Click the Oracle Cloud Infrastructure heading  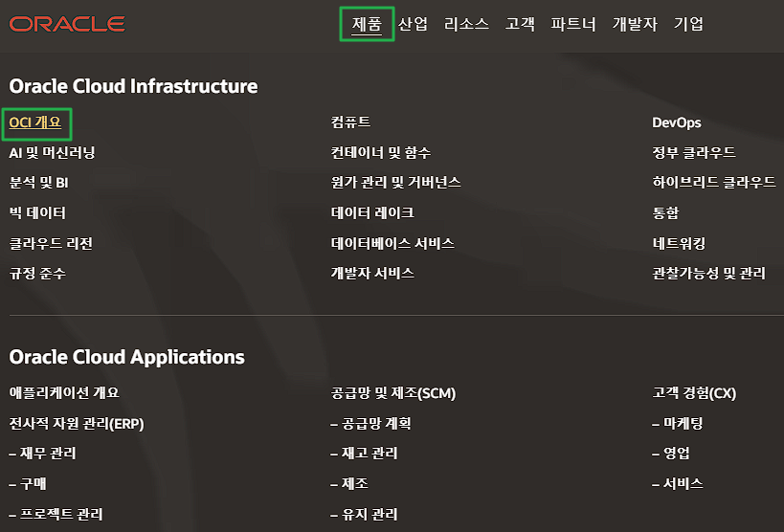tap(133, 86)
